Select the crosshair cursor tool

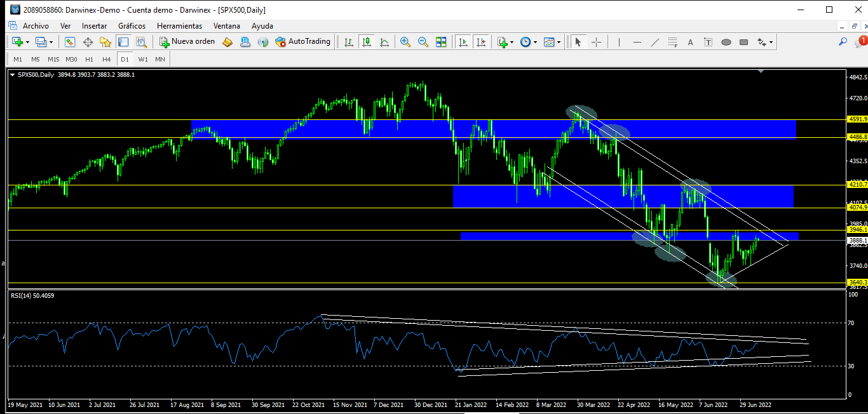[x=596, y=42]
